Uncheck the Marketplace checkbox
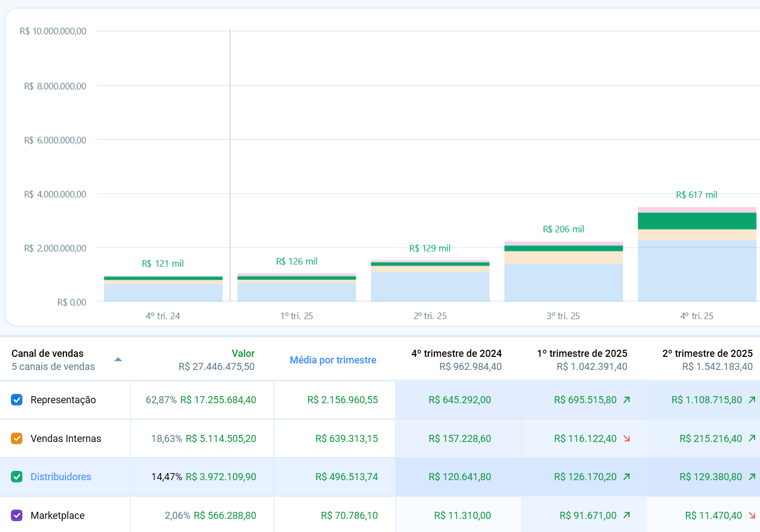The image size is (760, 532). point(17,515)
